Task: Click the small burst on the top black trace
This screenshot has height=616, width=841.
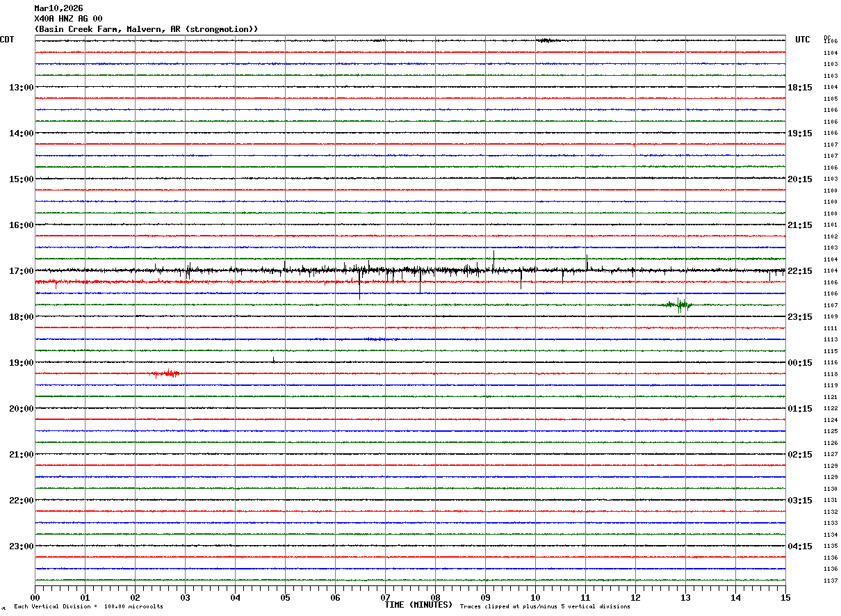Action: pyautogui.click(x=547, y=40)
